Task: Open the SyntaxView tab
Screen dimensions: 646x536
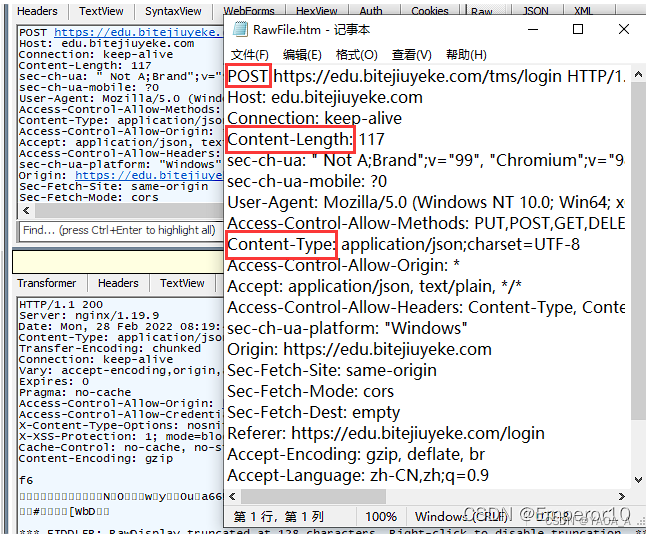Action: [x=173, y=11]
